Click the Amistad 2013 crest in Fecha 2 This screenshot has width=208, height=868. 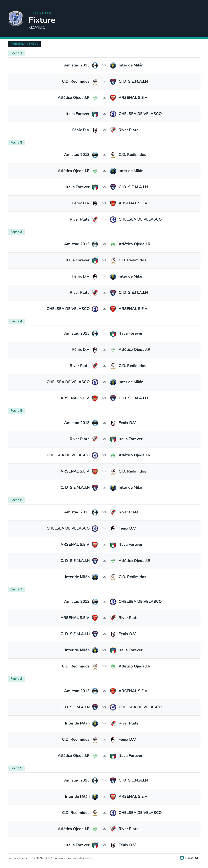95,155
